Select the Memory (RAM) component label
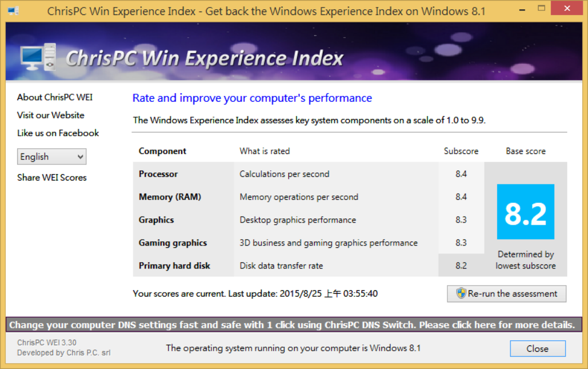 [170, 197]
